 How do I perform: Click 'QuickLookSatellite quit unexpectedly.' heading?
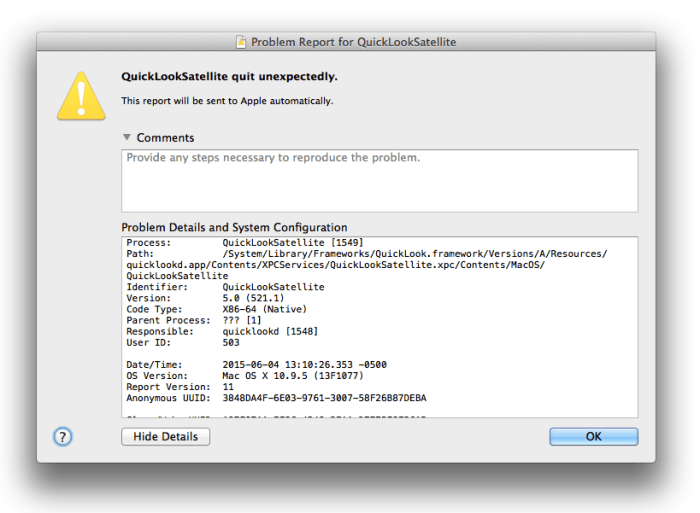[x=229, y=76]
